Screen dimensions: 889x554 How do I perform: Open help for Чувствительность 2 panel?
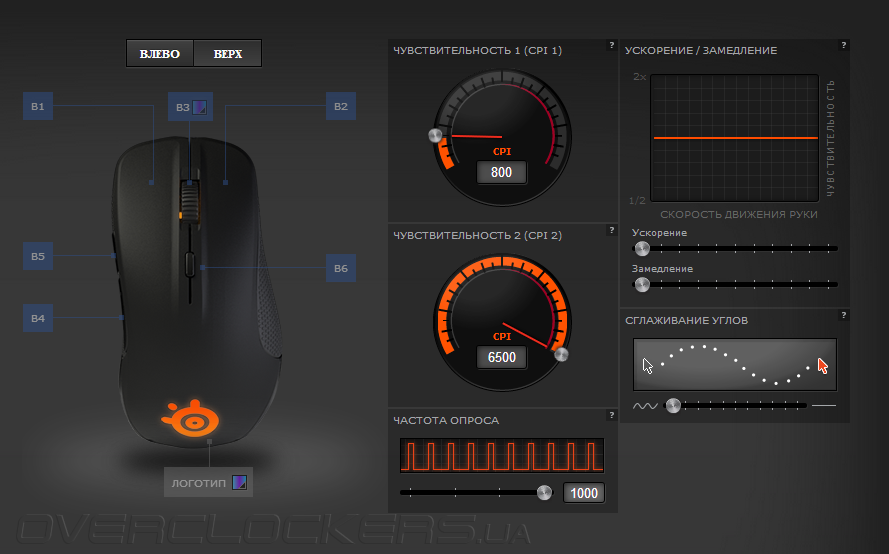pyautogui.click(x=611, y=230)
